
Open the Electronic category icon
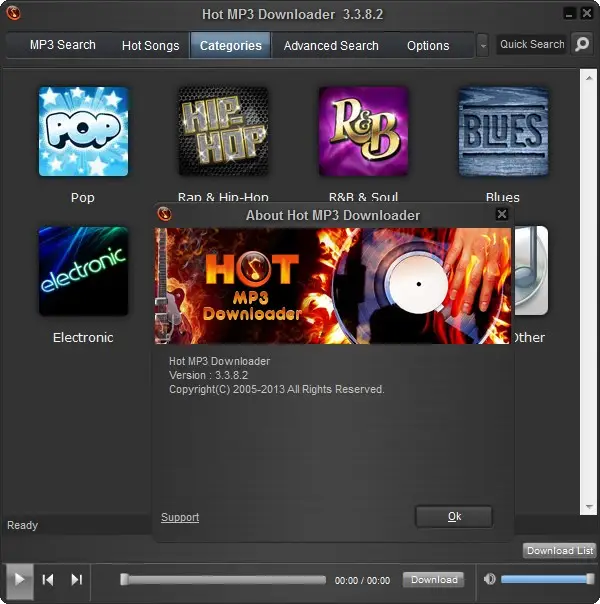click(84, 271)
